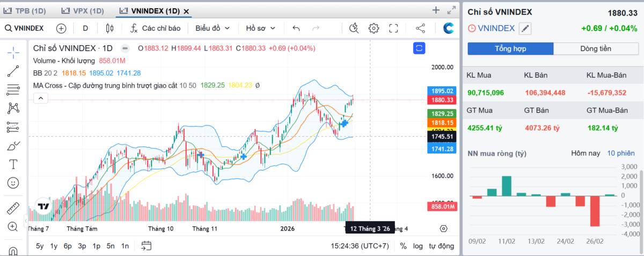644x256 pixels.
Task: Click the blue sync button on chart
Action: pyautogui.click(x=419, y=48)
